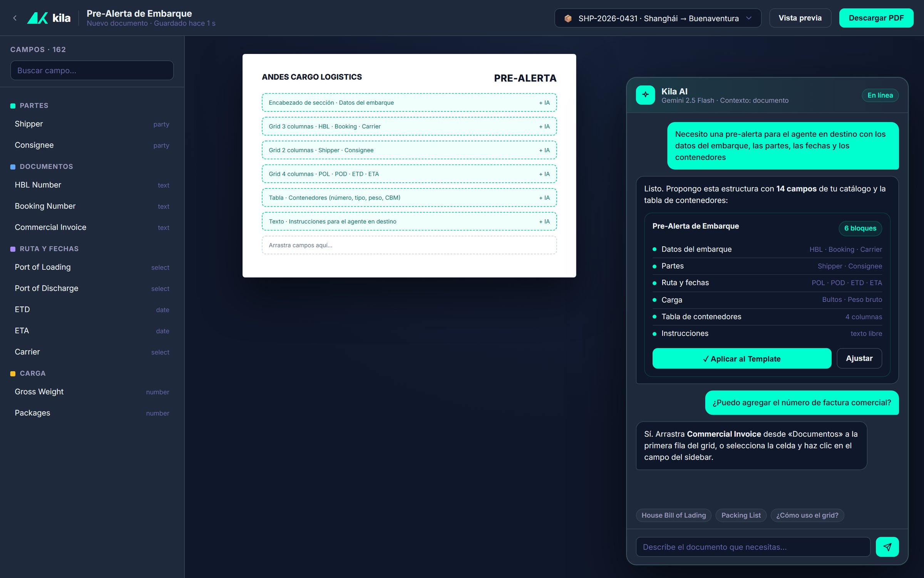This screenshot has height=578, width=924.
Task: Select the Port of Discharge field
Action: [92, 288]
